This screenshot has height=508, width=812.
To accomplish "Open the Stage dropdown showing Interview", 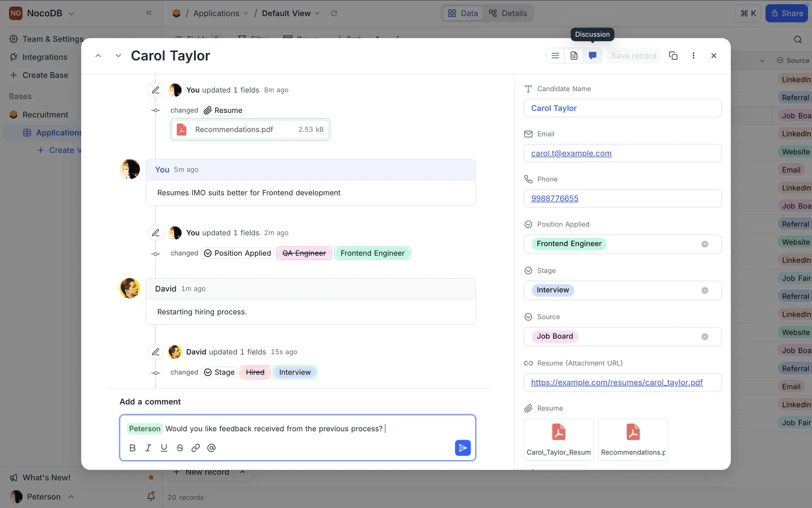I will (622, 290).
